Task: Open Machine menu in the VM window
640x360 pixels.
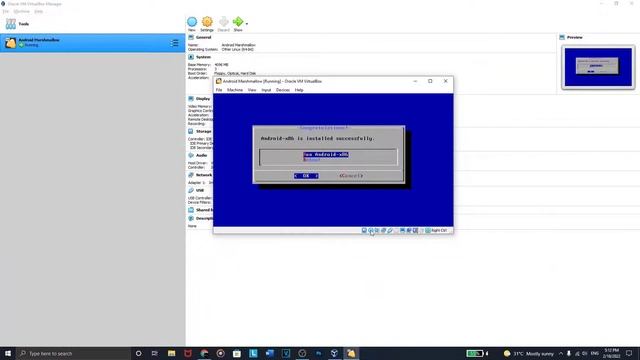Action: coord(235,90)
